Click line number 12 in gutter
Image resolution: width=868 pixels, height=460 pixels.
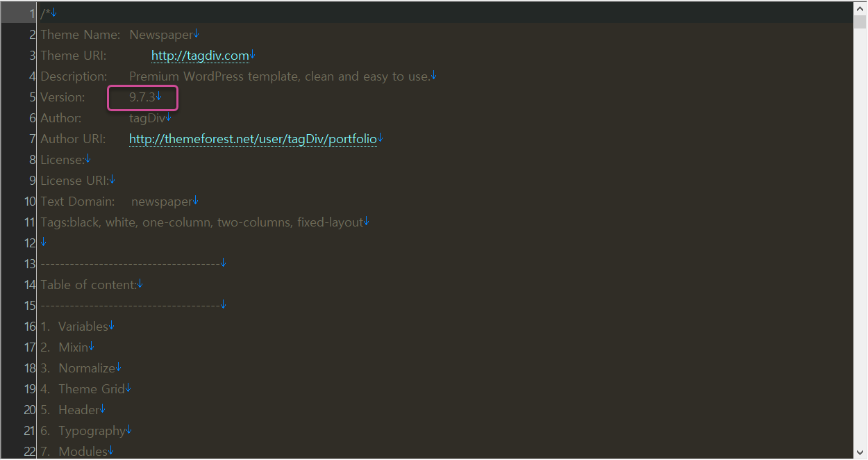[x=30, y=243]
